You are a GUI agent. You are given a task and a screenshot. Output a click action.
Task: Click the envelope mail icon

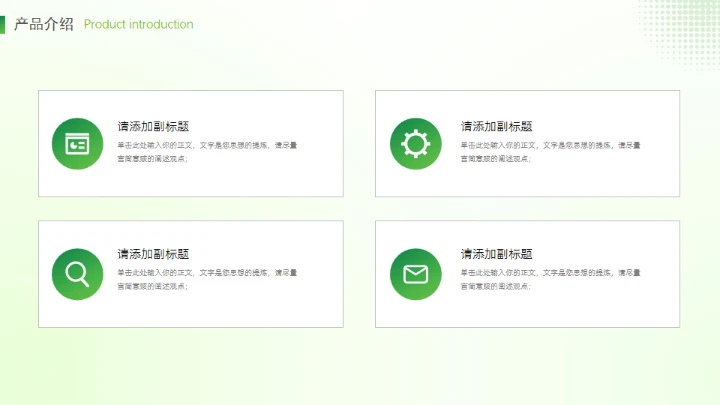(x=416, y=274)
